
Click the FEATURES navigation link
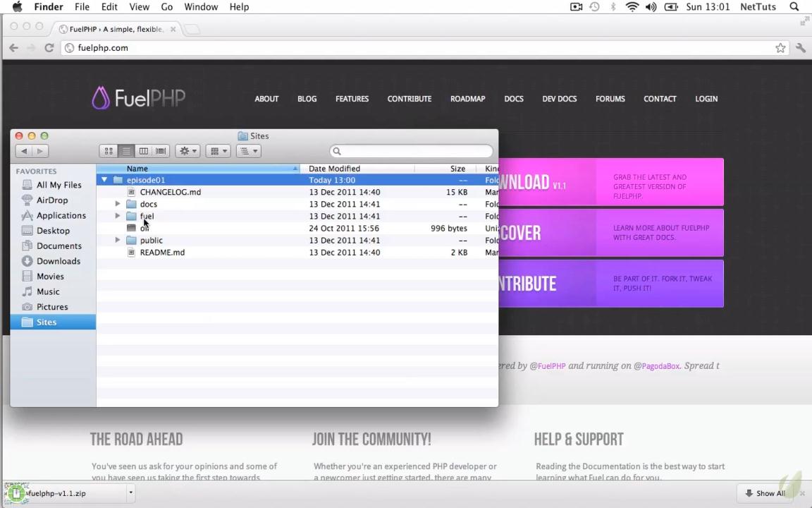coord(352,99)
